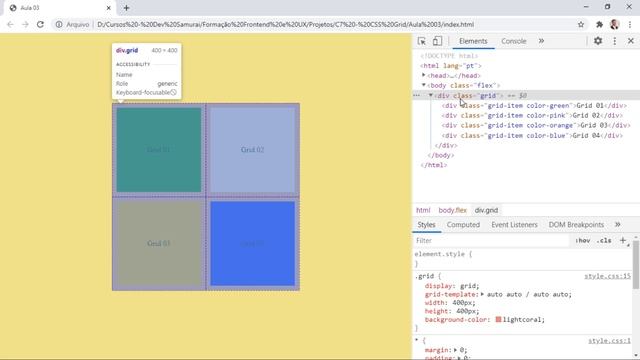Open the style.css:1 source link
The height and width of the screenshot is (360, 640).
pyautogui.click(x=609, y=341)
